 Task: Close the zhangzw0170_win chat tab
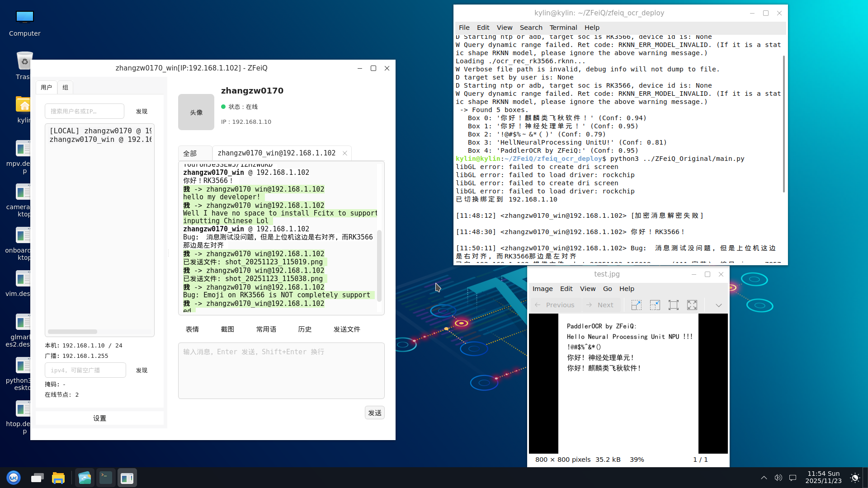(x=345, y=153)
